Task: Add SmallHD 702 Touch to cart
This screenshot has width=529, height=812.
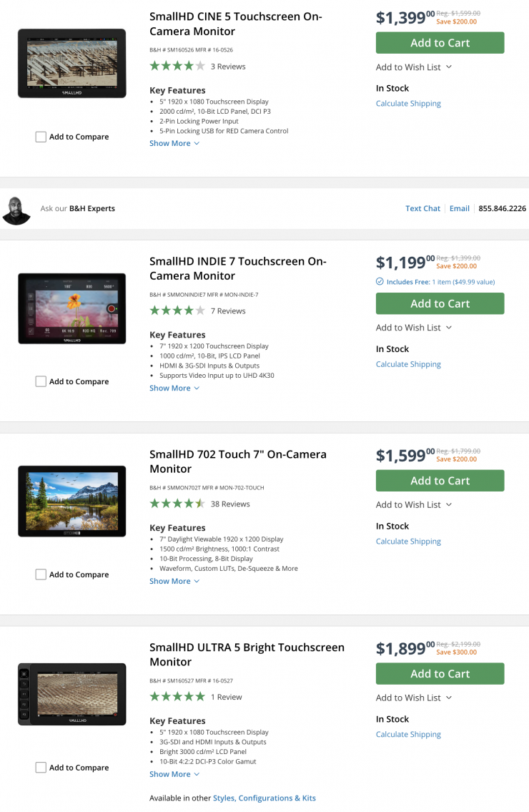Action: 440,481
